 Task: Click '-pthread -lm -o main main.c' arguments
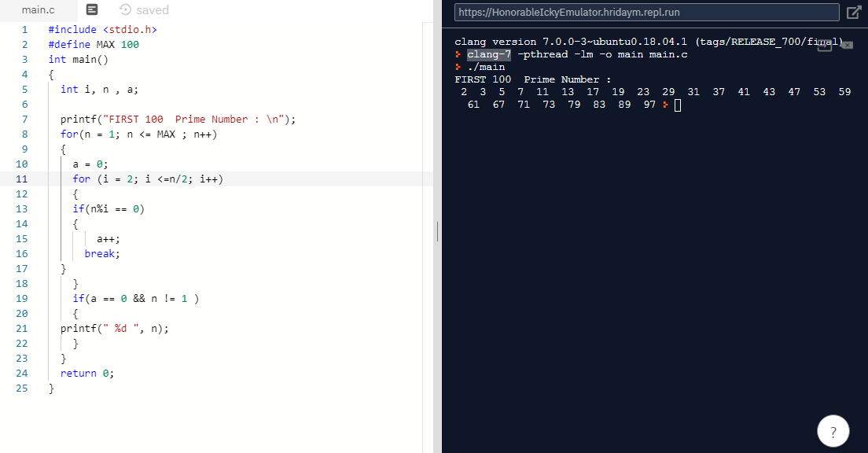(x=602, y=54)
